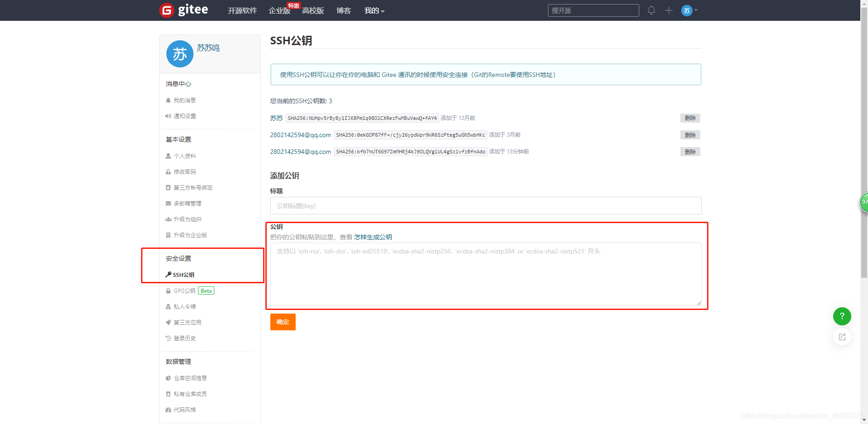Click the palette icon beside 代码风格
The image size is (868, 424).
[x=168, y=410]
